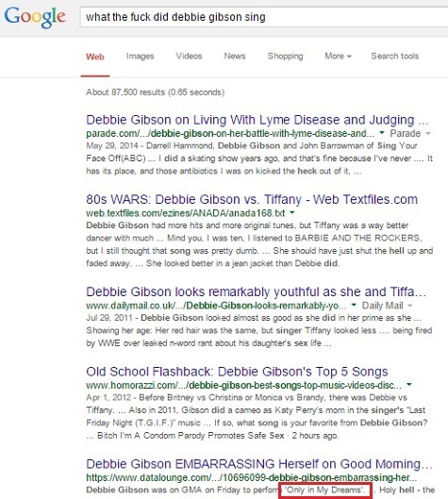Select the Web tab
Screen dimensions: 448x499
tap(95, 57)
